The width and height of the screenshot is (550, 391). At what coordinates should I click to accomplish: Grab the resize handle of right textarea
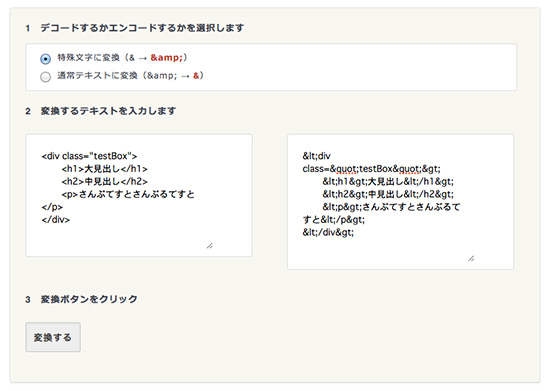(471, 258)
